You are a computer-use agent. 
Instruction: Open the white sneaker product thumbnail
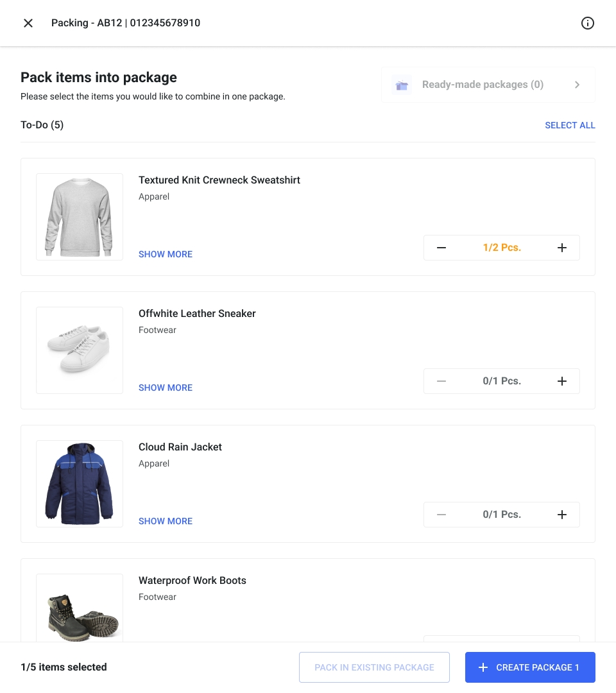(80, 350)
